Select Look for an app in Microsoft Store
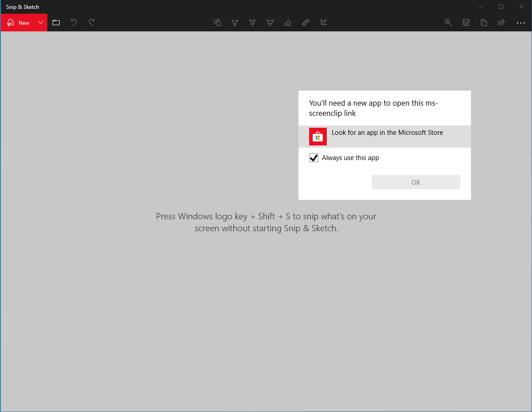This screenshot has height=412, width=532. coord(385,137)
